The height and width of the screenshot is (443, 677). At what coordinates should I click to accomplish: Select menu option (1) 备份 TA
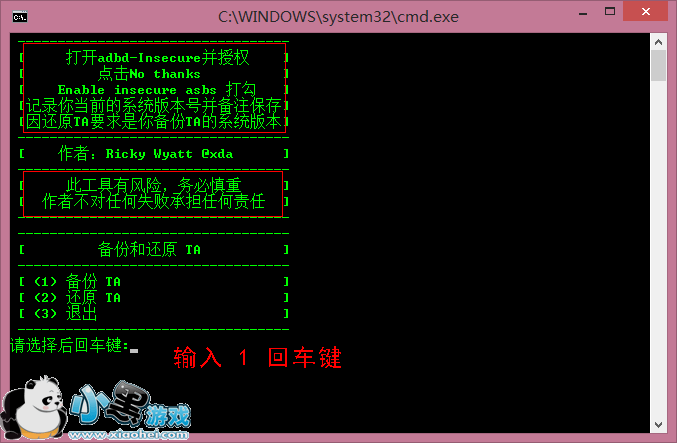point(77,282)
